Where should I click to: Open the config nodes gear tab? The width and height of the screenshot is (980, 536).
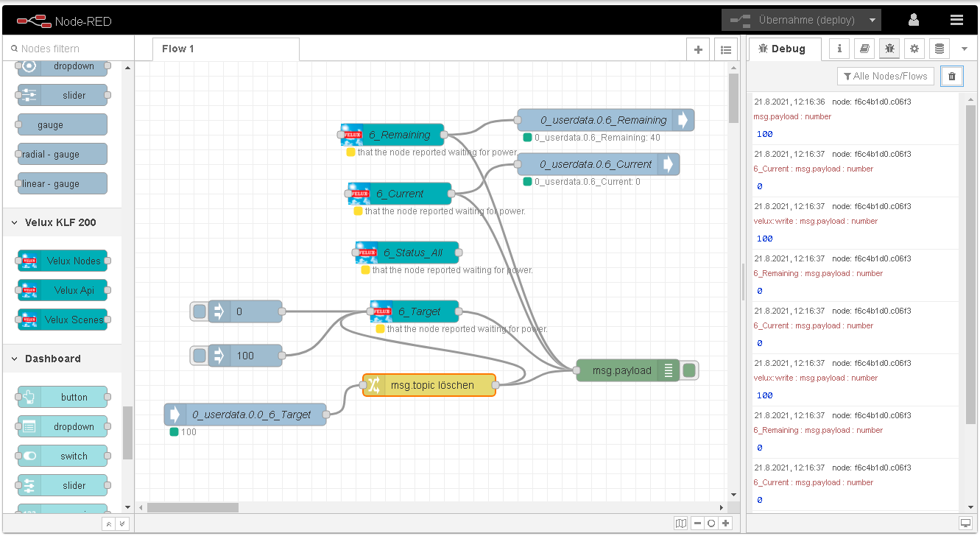click(x=914, y=49)
